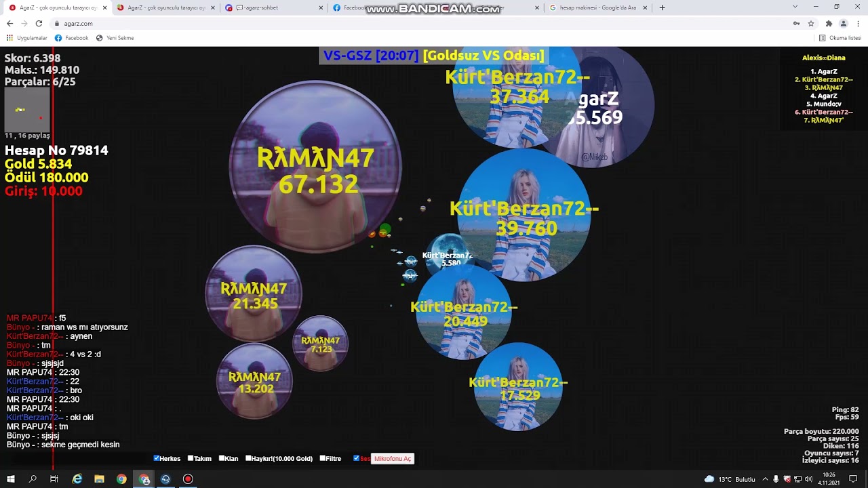Image resolution: width=868 pixels, height=488 pixels.
Task: Click the Kürt'Berzan72-- 39.760 cell
Action: point(524,216)
